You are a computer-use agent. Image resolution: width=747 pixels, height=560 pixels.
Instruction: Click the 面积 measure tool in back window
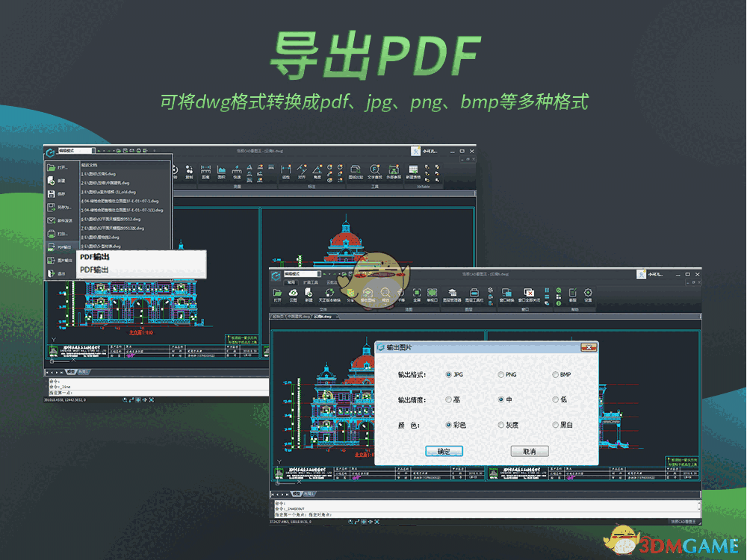tap(222, 172)
